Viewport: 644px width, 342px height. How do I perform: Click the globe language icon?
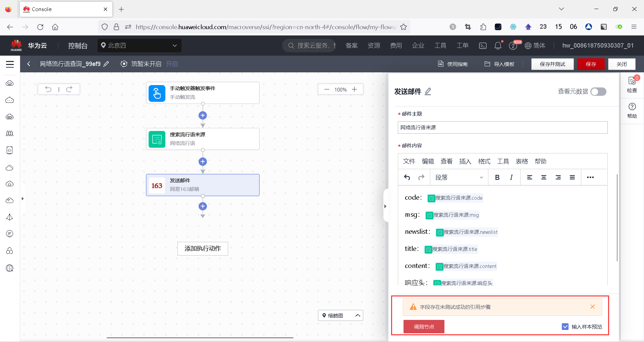(x=528, y=46)
